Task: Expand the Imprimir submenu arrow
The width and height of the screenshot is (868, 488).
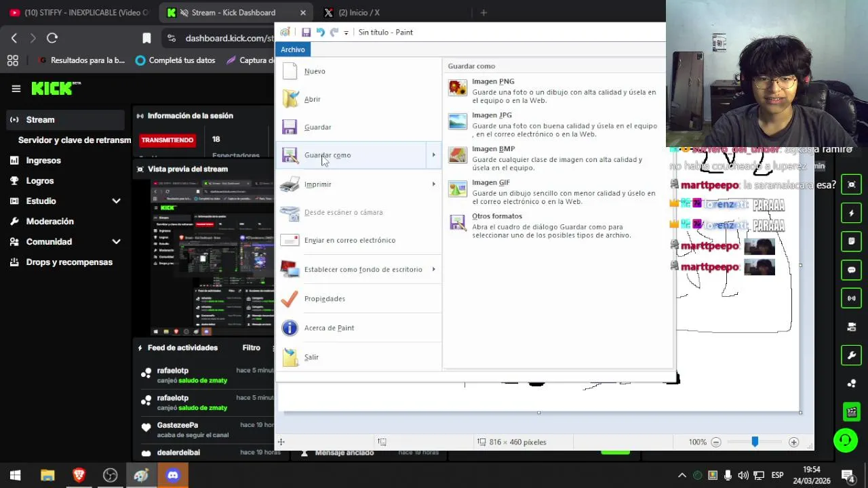Action: [434, 184]
